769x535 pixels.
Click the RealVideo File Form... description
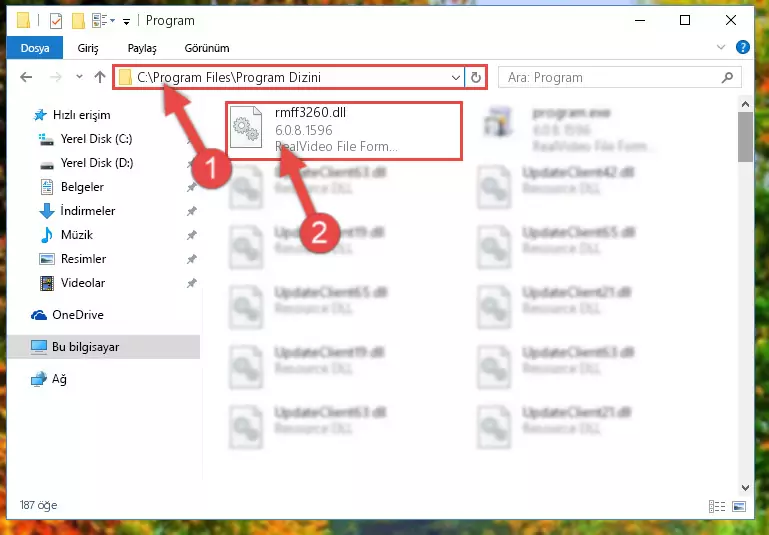tap(336, 146)
